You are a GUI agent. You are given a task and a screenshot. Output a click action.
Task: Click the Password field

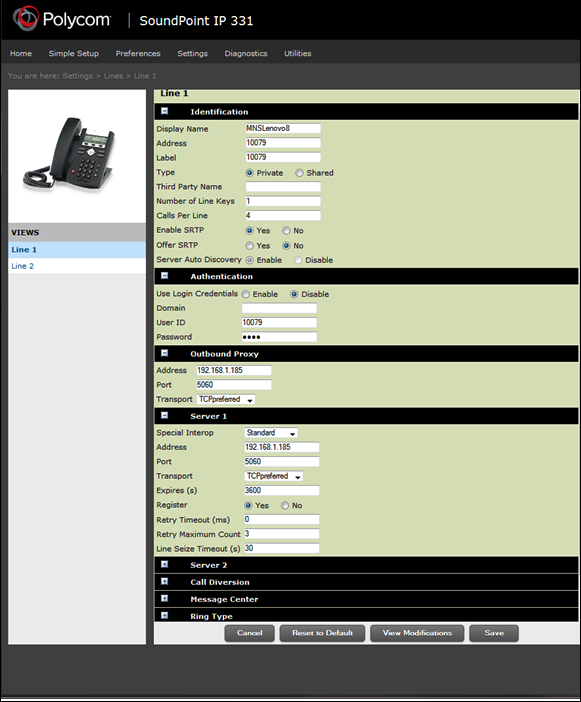coord(279,337)
